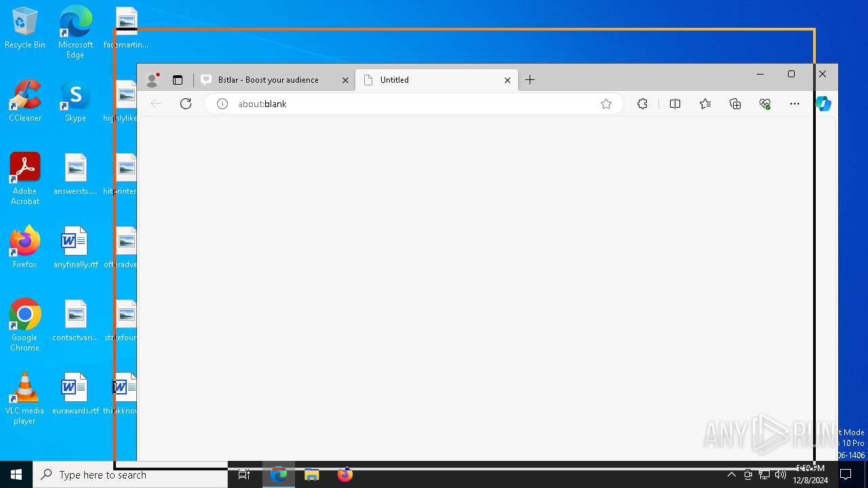Screen dimensions: 868x488
Task: Select Google Chrome desktop shortcut
Action: tap(25, 325)
